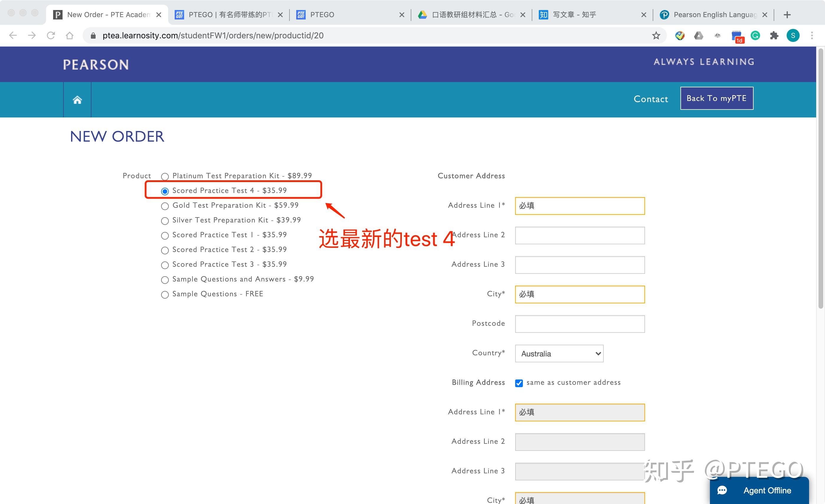The height and width of the screenshot is (504, 825).
Task: Click the Back To myPTE button
Action: (x=716, y=98)
